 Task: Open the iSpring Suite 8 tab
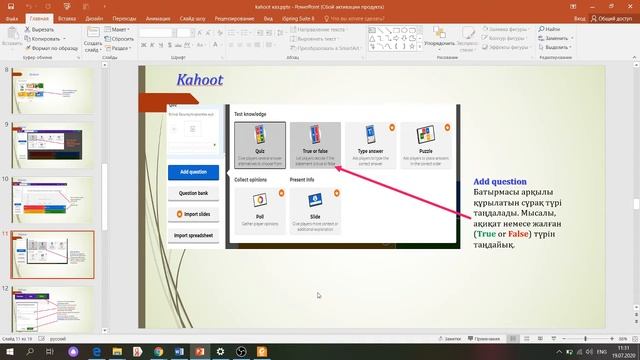[x=298, y=18]
